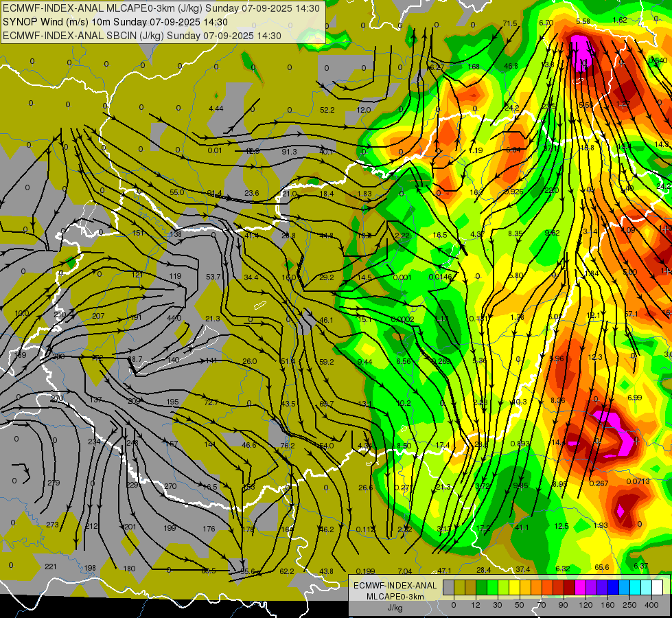
Task: Click the map value '1.93'
Action: (x=601, y=525)
